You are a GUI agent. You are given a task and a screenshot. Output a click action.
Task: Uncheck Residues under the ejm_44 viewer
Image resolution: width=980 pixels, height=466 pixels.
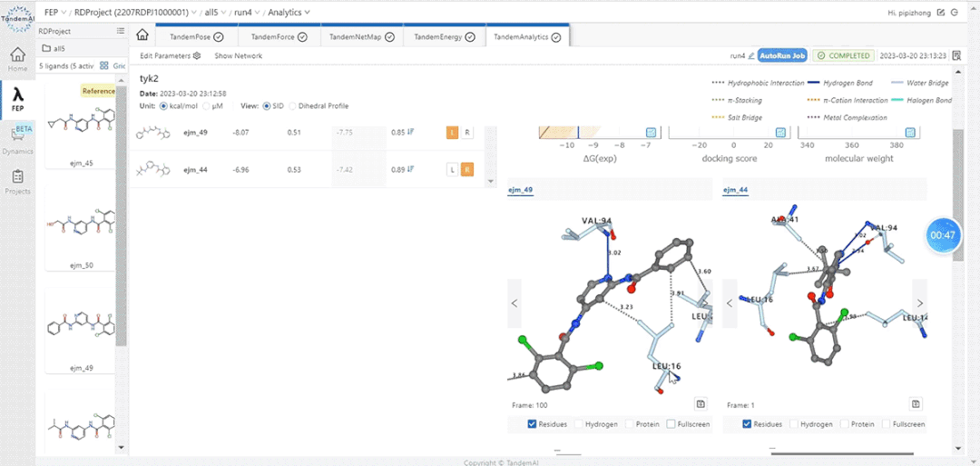748,424
